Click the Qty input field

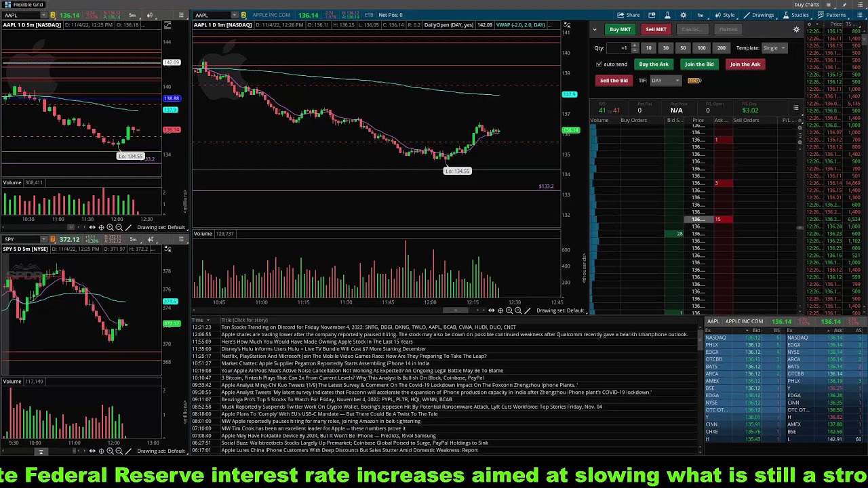[618, 48]
